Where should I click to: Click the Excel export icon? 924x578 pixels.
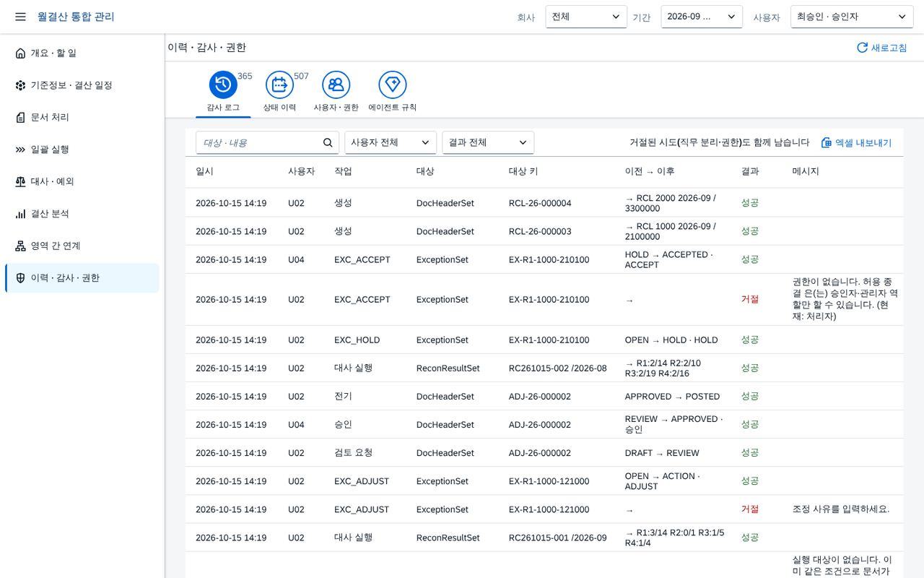[x=827, y=143]
